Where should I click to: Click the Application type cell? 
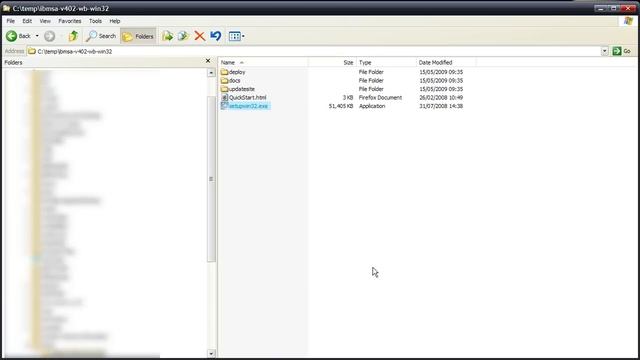pyautogui.click(x=372, y=106)
